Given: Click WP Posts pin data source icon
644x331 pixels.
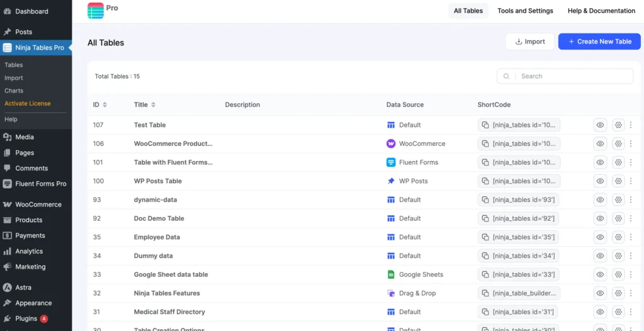Looking at the screenshot, I should pos(391,181).
